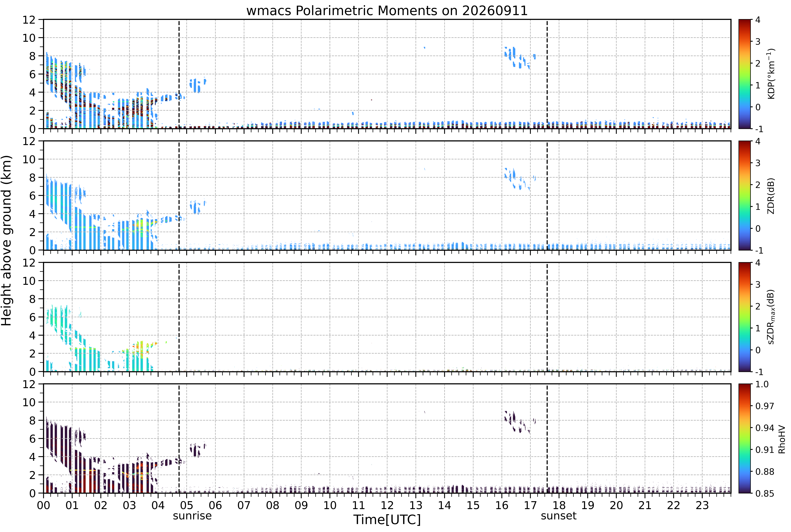Click the ZDR(dB) colorbar
This screenshot has height=532, width=791.
click(x=745, y=195)
